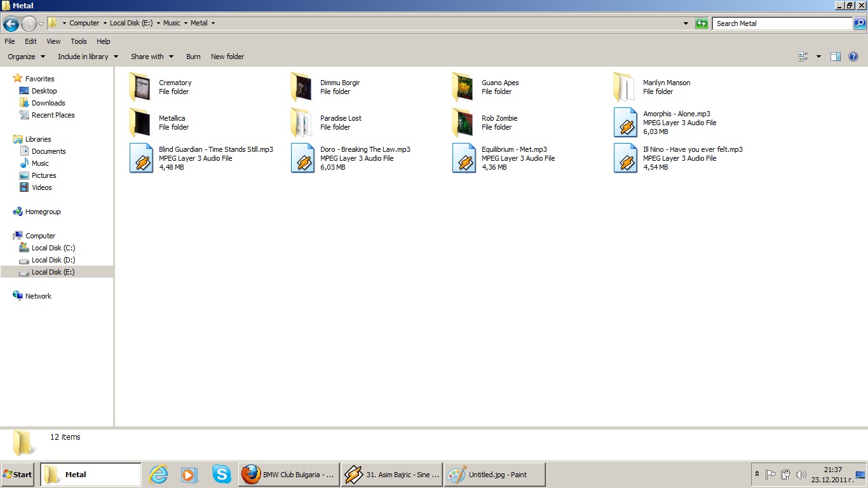Toggle the preview pane icon

tap(836, 57)
